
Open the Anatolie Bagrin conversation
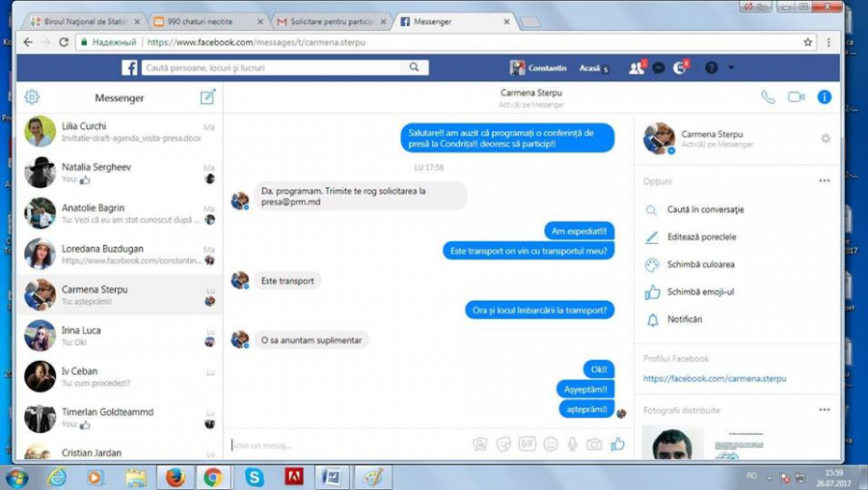(120, 213)
